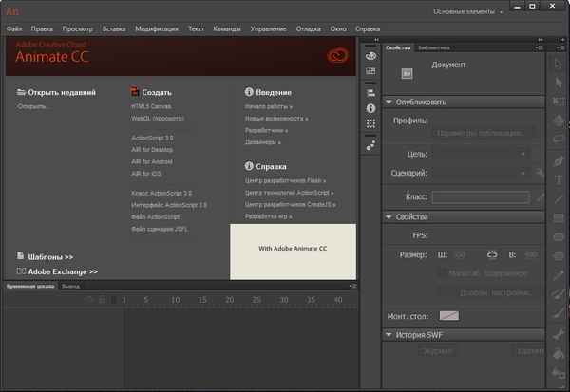Select the Selection arrow tool
Viewport: 570px width, 392px height.
coord(559,65)
